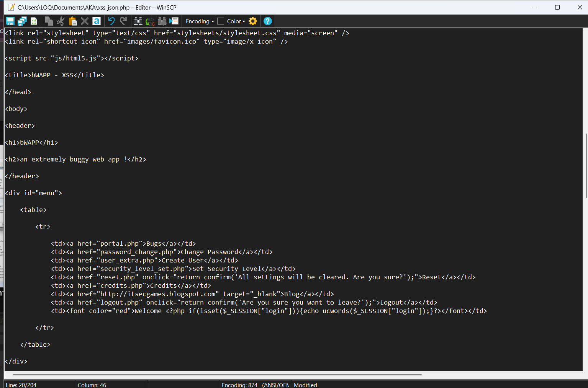Expand the Encoding dropdown
The width and height of the screenshot is (588, 388).
(200, 21)
